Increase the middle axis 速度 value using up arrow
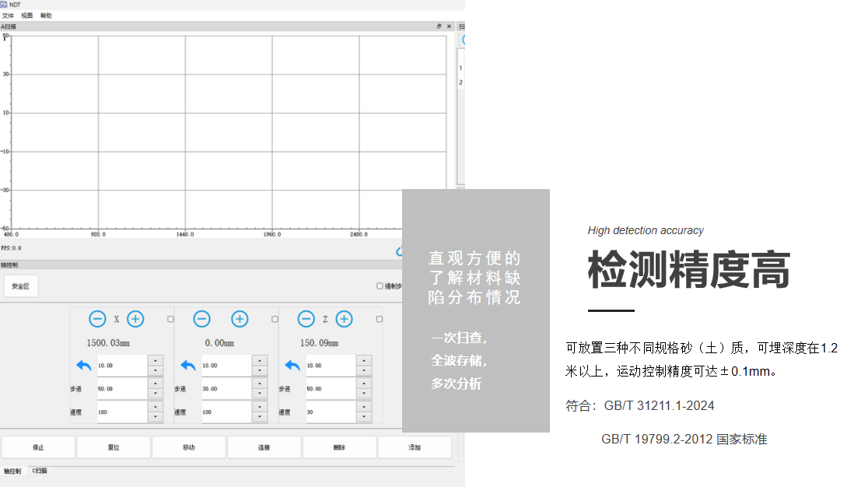The image size is (868, 487). [x=260, y=407]
